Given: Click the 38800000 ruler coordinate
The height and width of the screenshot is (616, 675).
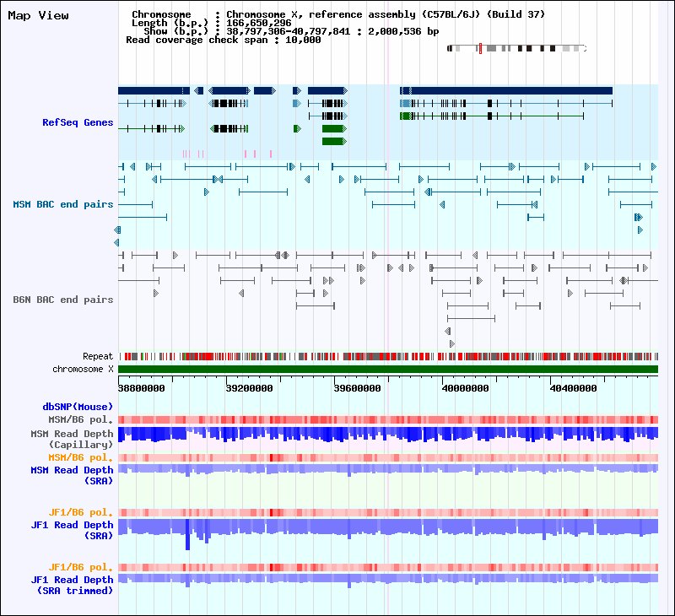Looking at the screenshot, I should click(x=141, y=388).
